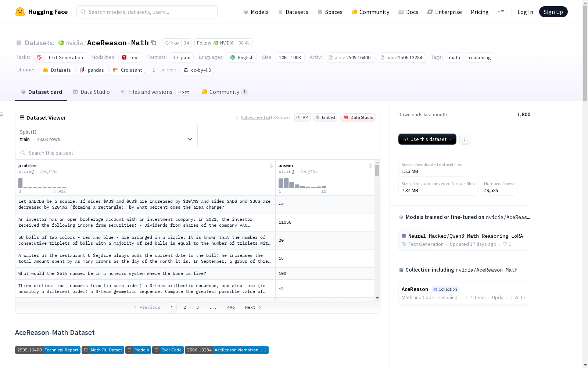Click the reasoning tag

click(480, 57)
